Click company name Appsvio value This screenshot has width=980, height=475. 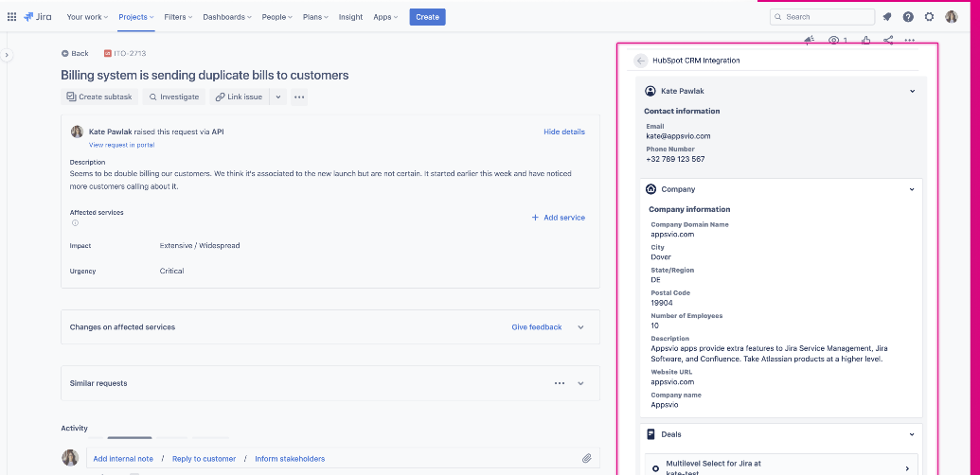click(665, 404)
